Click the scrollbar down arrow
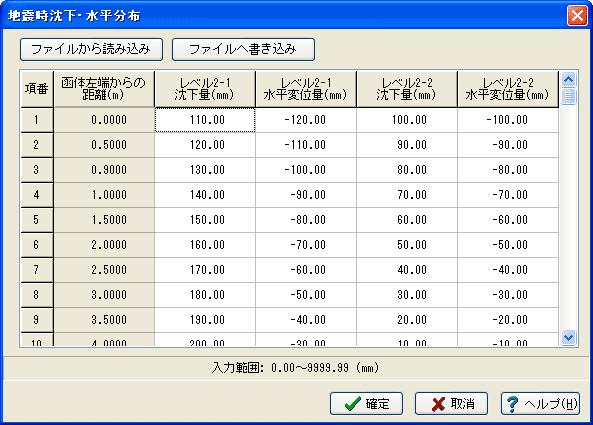The height and width of the screenshot is (425, 593). (x=568, y=337)
